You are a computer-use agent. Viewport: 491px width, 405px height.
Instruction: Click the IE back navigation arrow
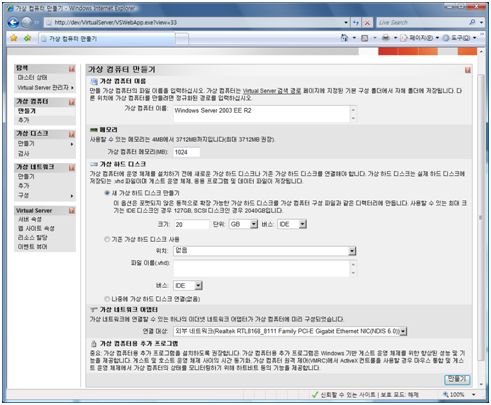(13, 22)
